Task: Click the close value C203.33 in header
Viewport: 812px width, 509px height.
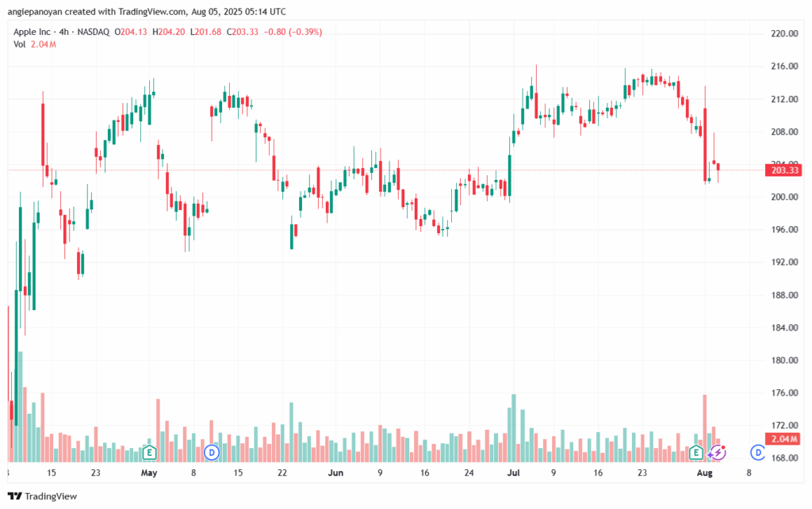Action: click(x=243, y=32)
